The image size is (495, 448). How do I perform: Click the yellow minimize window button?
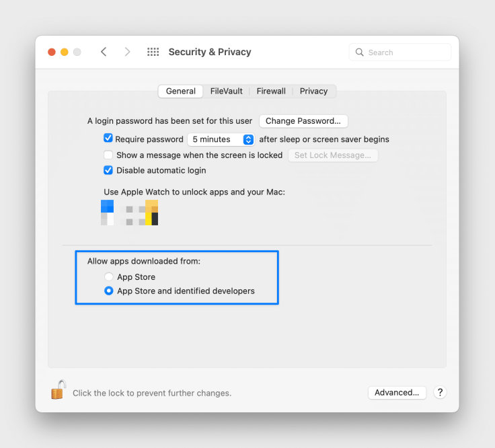click(x=65, y=52)
